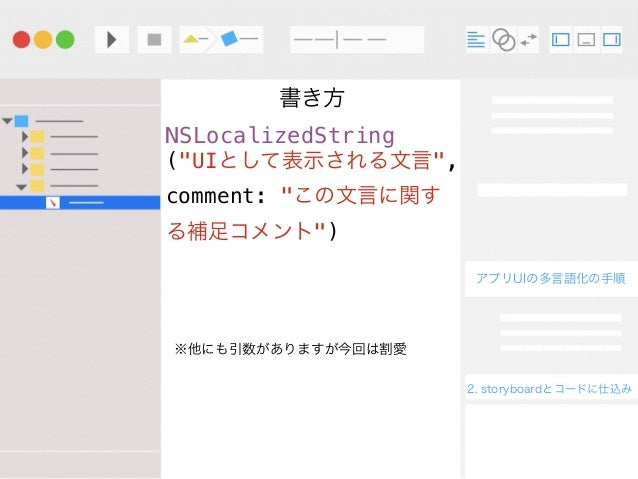Image resolution: width=638 pixels, height=479 pixels.
Task: Select the second yellow folder icon
Action: [37, 153]
